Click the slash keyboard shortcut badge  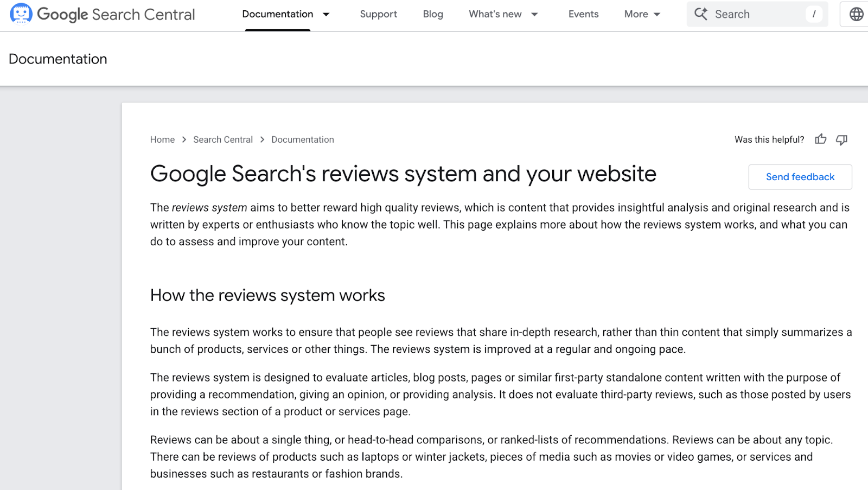(814, 14)
